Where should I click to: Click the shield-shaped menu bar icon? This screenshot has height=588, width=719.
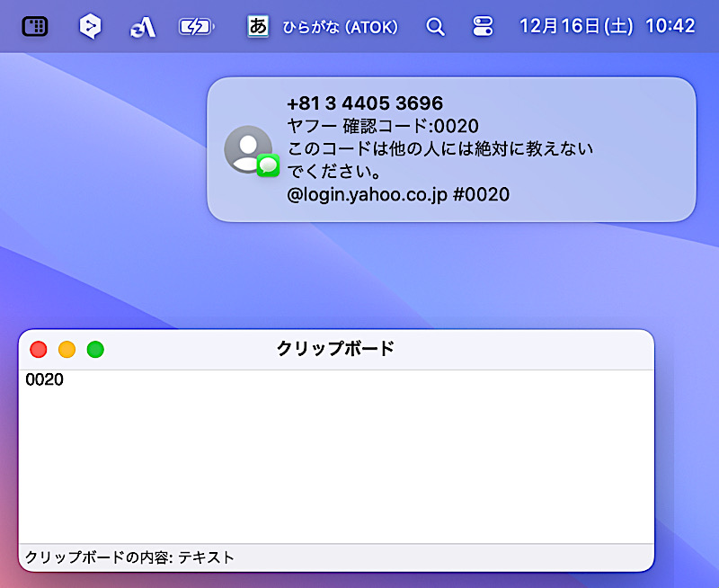[90, 27]
